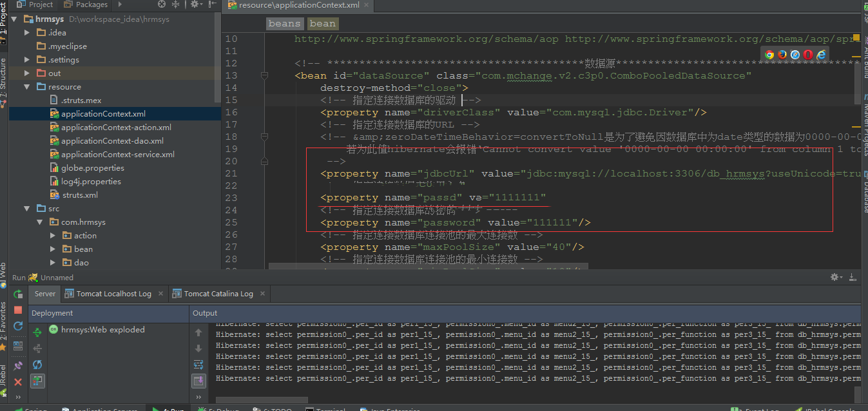Click the restore layout icon in Run panel

point(18,346)
